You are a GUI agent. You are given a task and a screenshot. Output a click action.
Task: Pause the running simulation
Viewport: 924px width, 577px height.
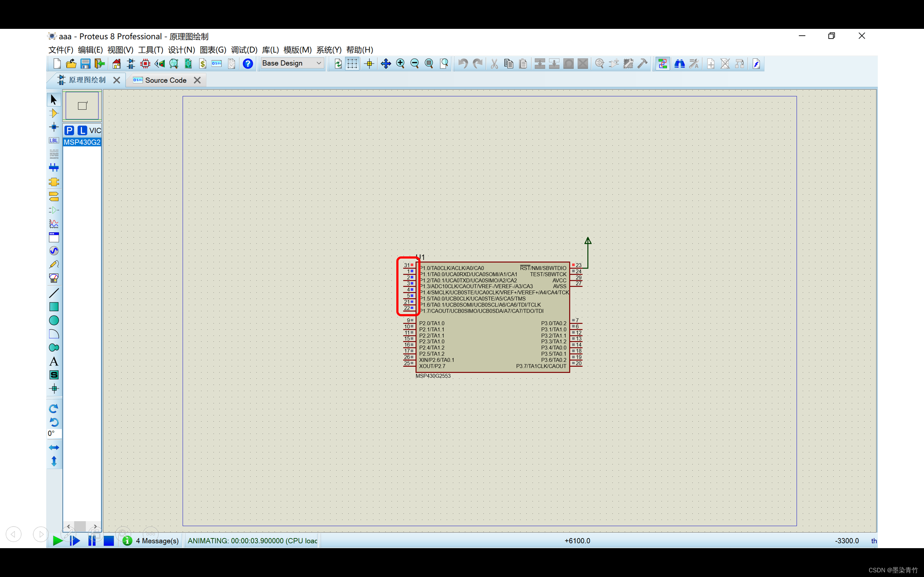pos(92,541)
